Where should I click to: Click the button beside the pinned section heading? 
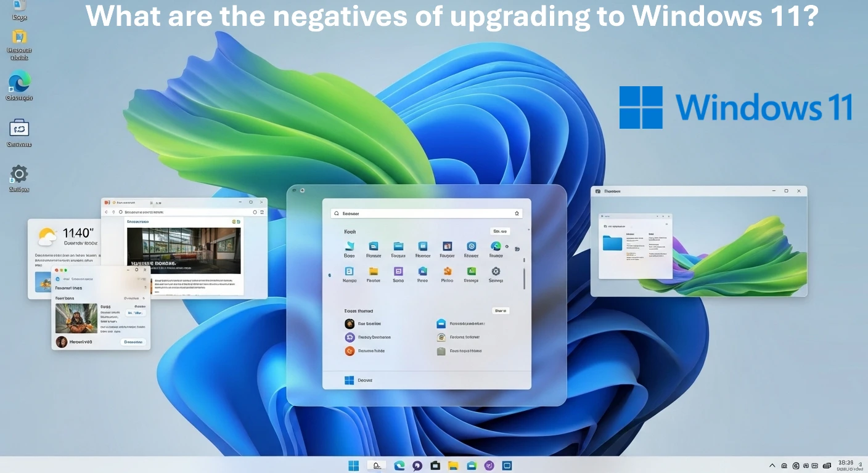500,232
